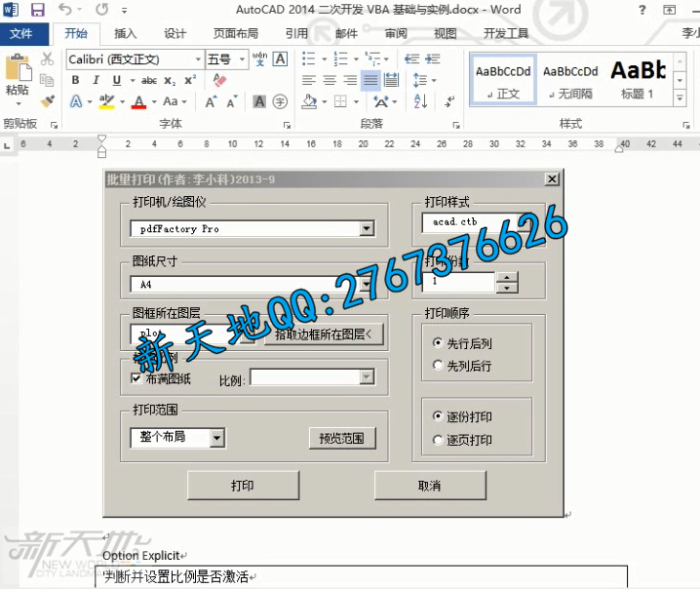The image size is (700, 589).
Task: Open Word Help question mark
Action: coord(642,10)
